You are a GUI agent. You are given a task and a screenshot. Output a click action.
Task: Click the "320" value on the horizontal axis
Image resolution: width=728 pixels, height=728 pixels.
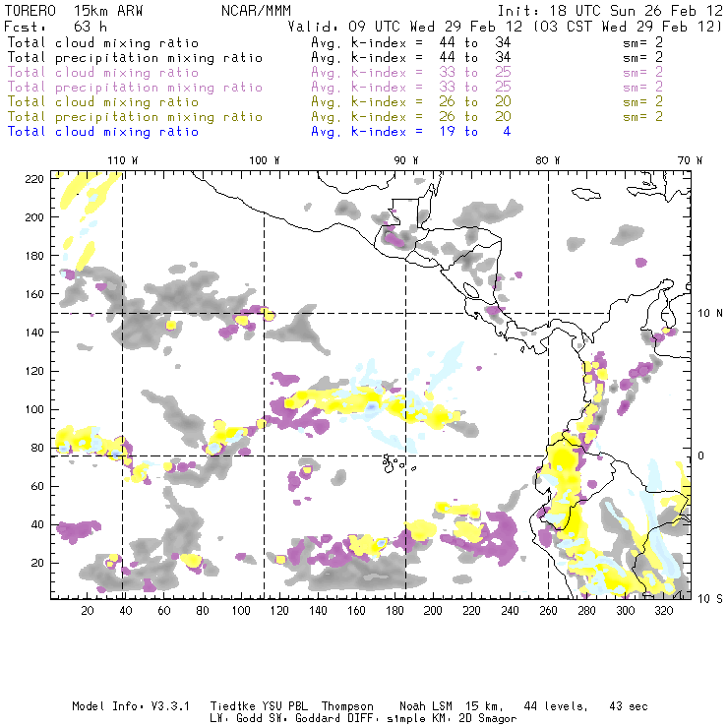pyautogui.click(x=664, y=611)
